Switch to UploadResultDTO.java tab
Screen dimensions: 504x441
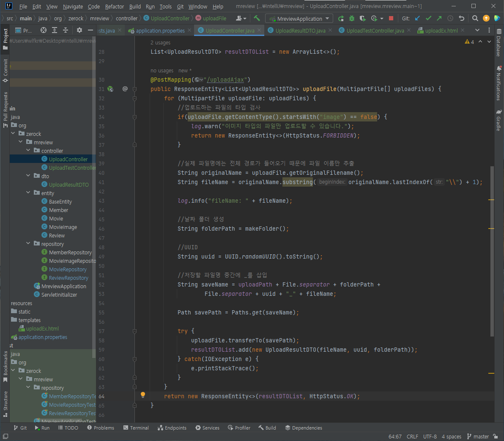click(300, 30)
